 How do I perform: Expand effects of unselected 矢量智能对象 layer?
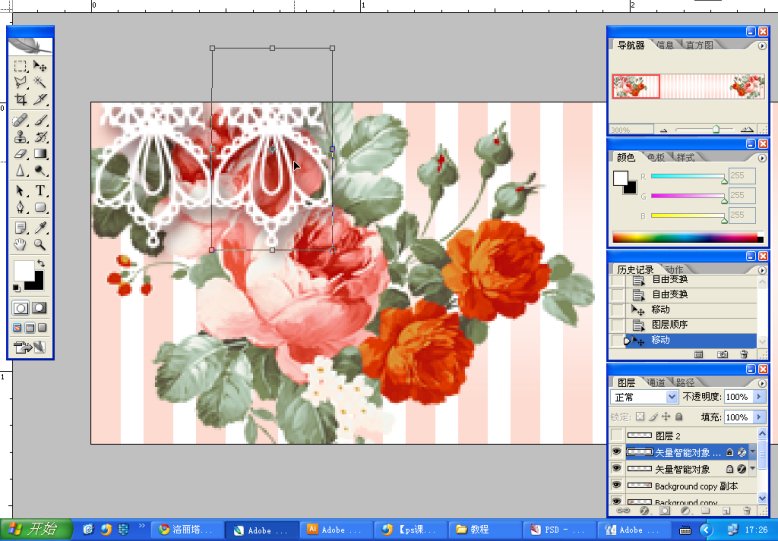753,469
